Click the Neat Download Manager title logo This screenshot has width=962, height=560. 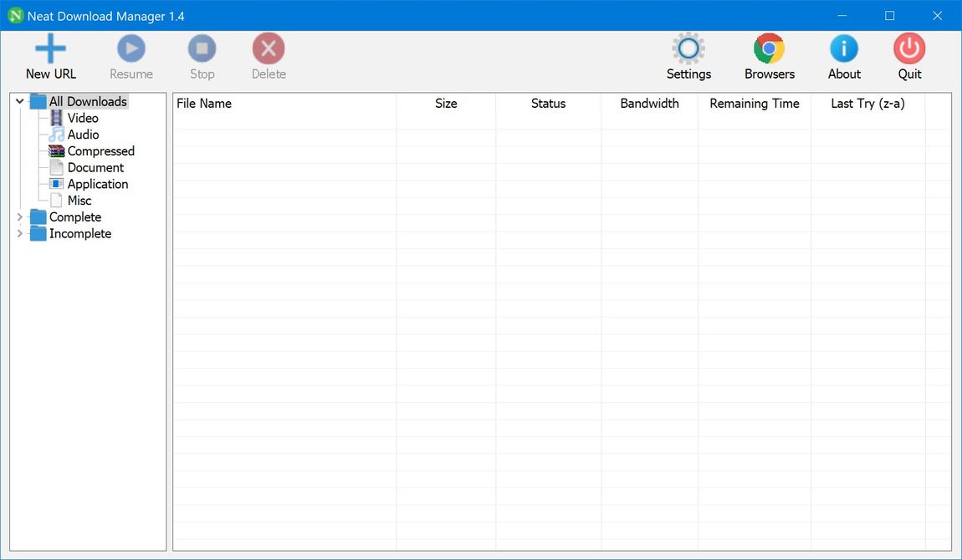(x=15, y=16)
